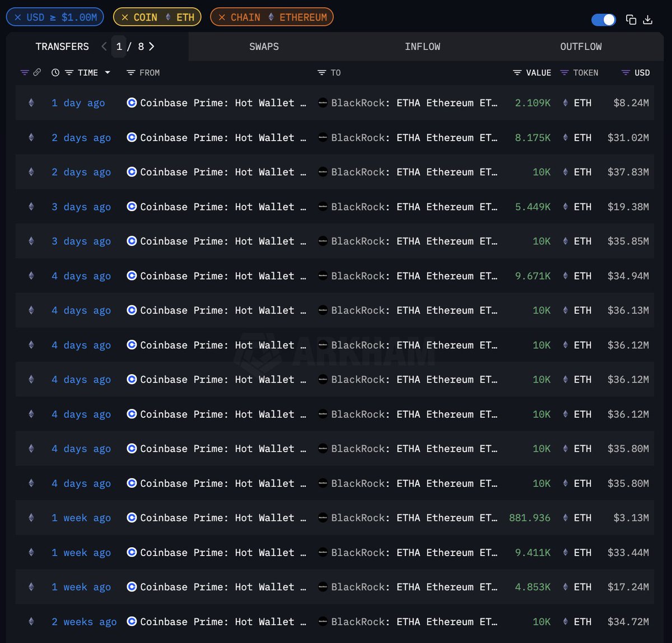This screenshot has width=672, height=643.
Task: Open '3 days ago' link in $19.38M row
Action: (81, 207)
